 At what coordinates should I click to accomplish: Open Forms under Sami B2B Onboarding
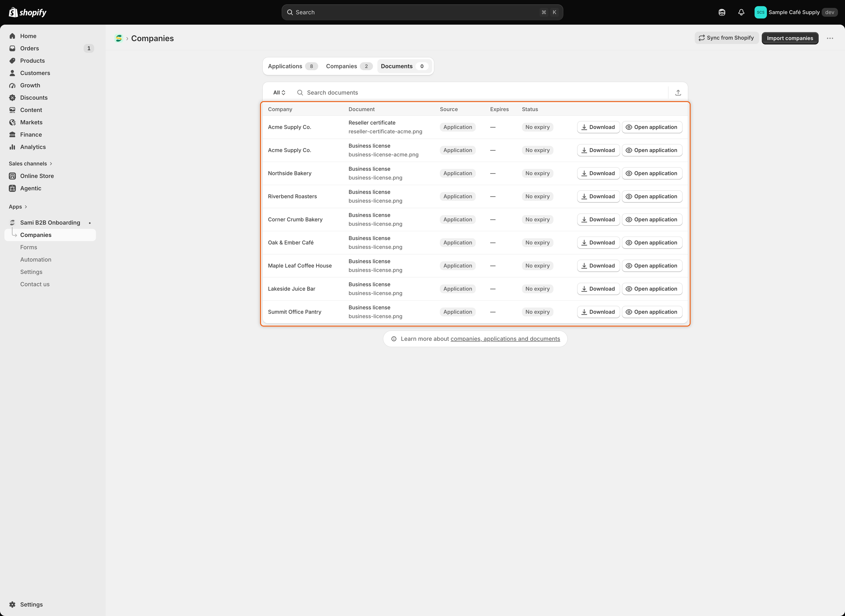[50, 247]
